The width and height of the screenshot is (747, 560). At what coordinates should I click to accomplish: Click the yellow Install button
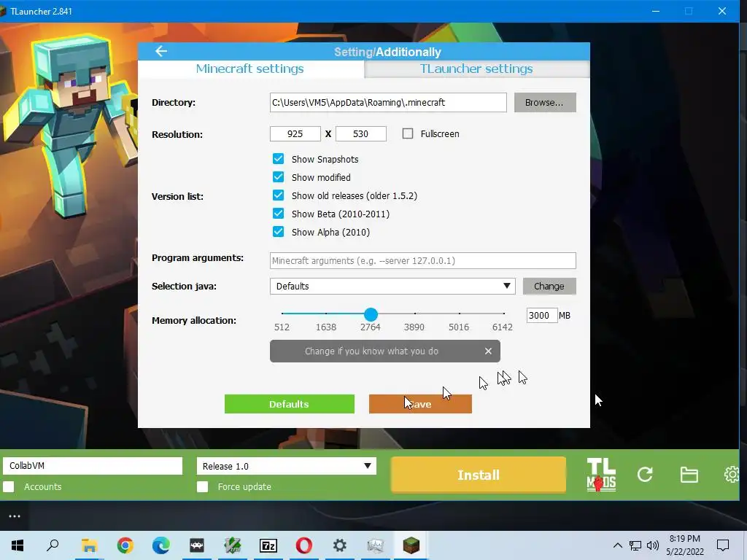[479, 475]
